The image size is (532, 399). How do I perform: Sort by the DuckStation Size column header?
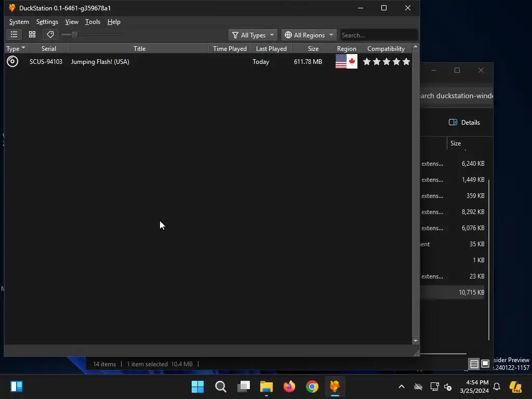313,48
